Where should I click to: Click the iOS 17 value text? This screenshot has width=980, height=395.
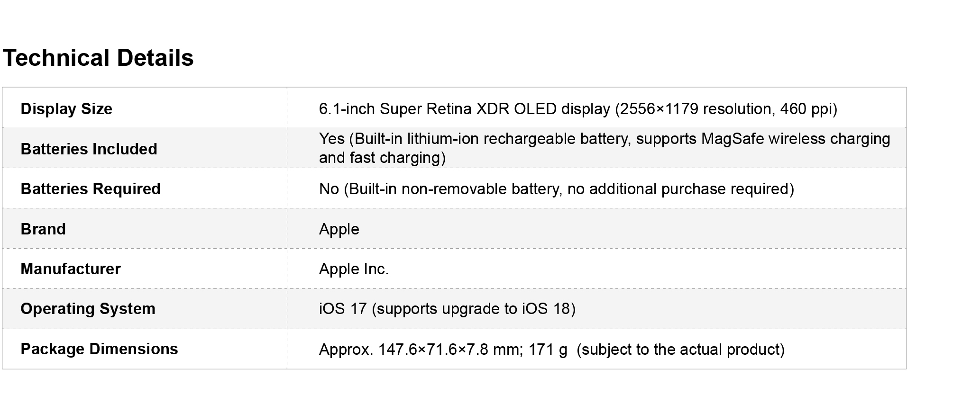pyautogui.click(x=343, y=309)
